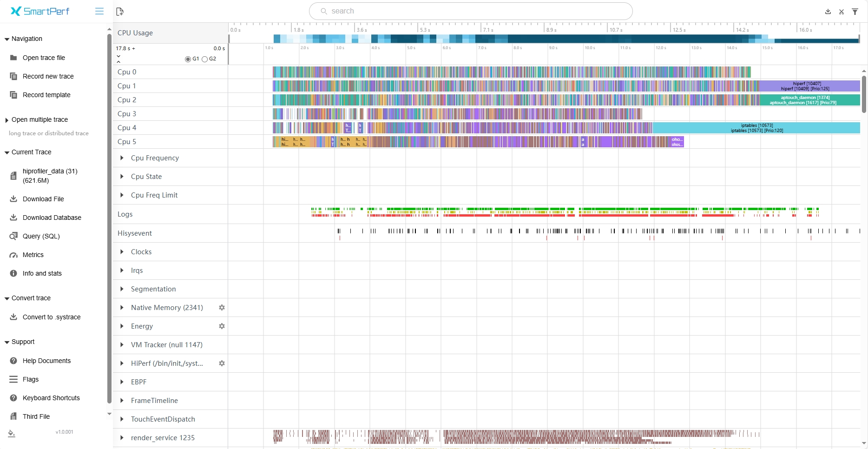
Task: Click Convert to .systrace
Action: 52,317
